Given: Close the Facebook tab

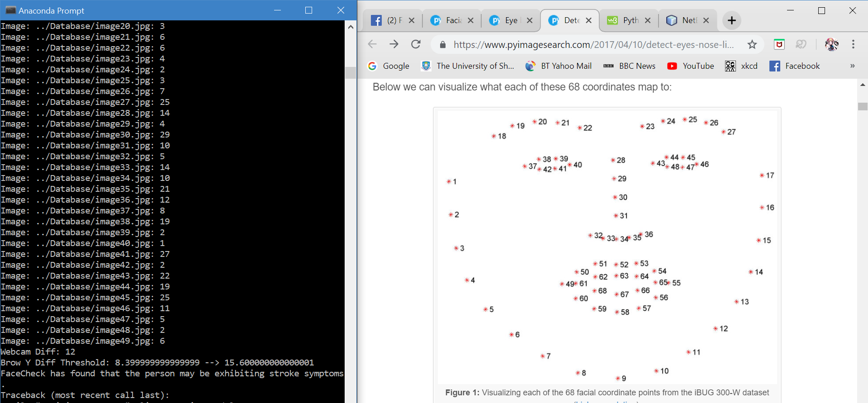Looking at the screenshot, I should coord(412,20).
